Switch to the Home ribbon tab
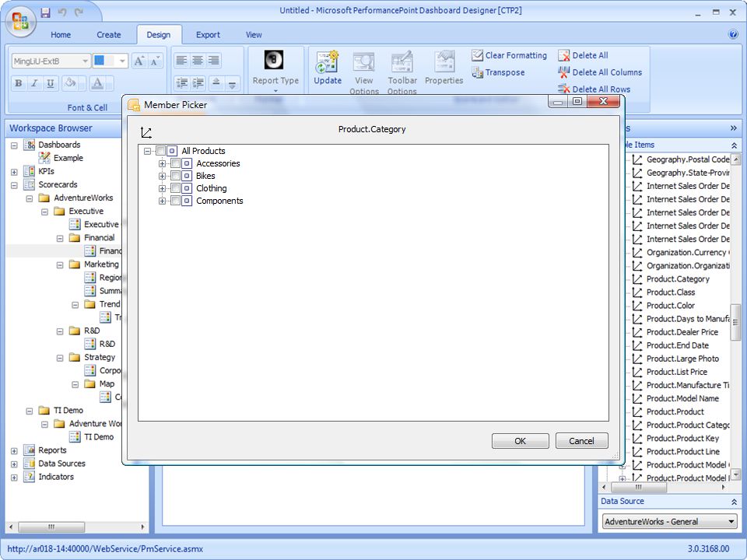747x560 pixels. click(x=61, y=35)
